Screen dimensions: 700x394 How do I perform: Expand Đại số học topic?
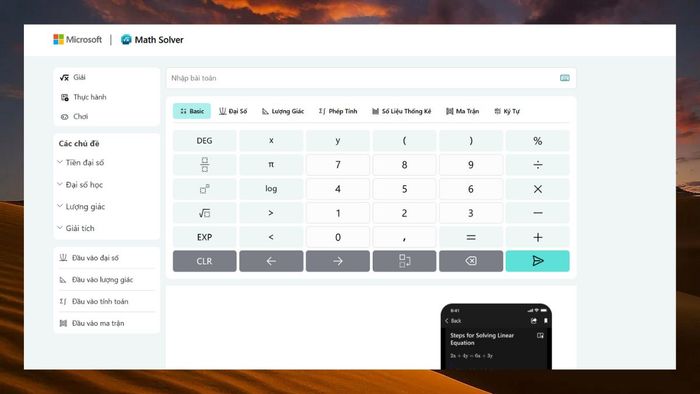pos(80,184)
